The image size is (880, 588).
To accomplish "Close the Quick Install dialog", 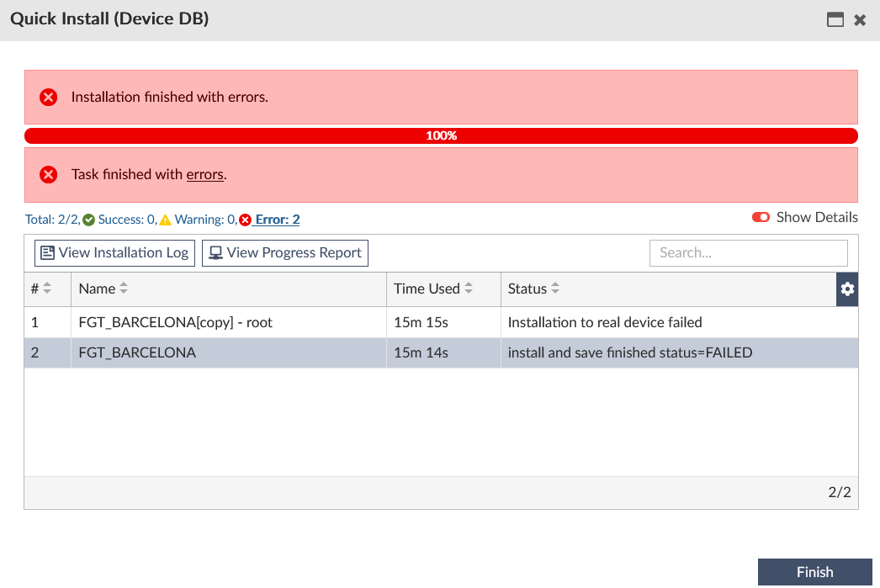I will (860, 20).
